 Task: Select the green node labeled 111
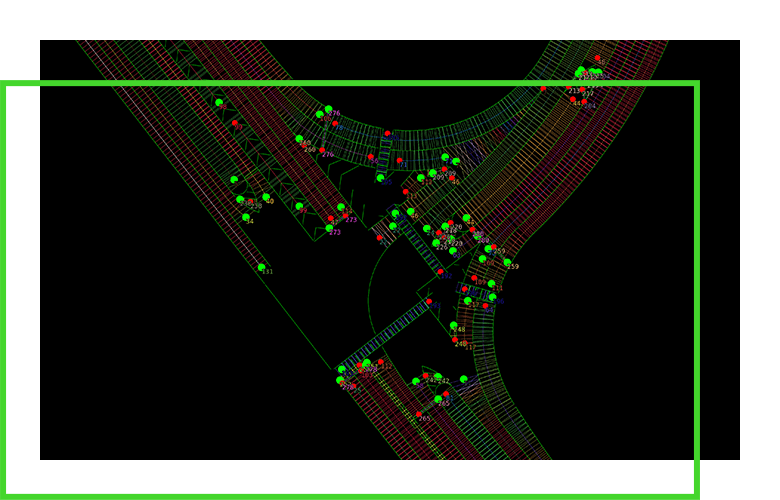[x=491, y=284]
